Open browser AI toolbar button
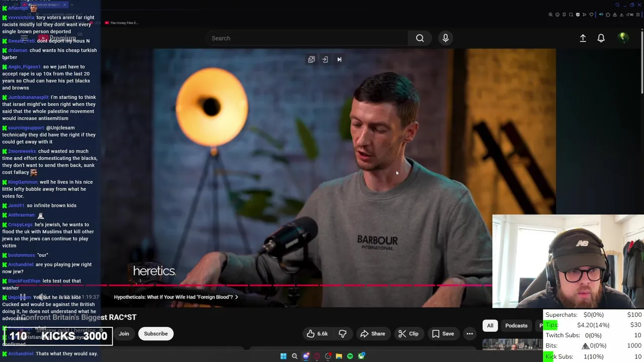 (630, 15)
